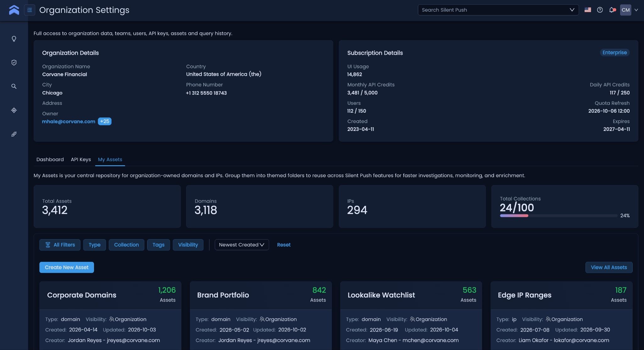The height and width of the screenshot is (350, 644).
Task: Open the notifications bell icon
Action: tap(612, 10)
